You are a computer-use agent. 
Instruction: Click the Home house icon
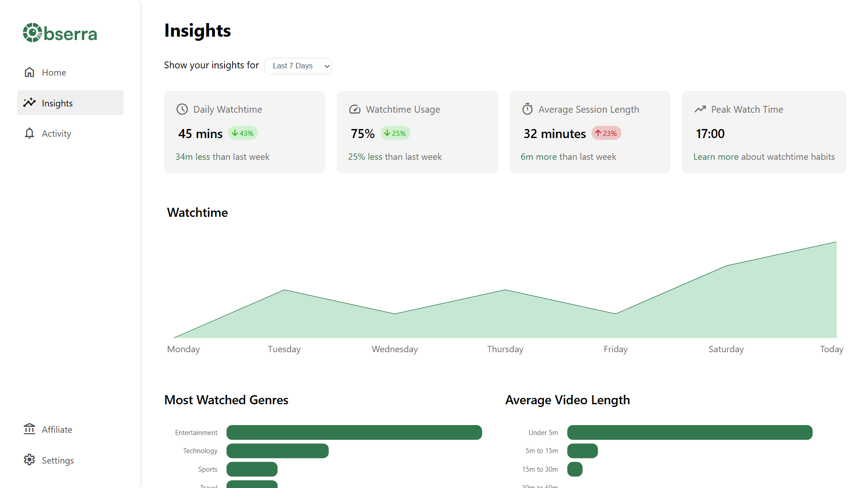pos(29,72)
